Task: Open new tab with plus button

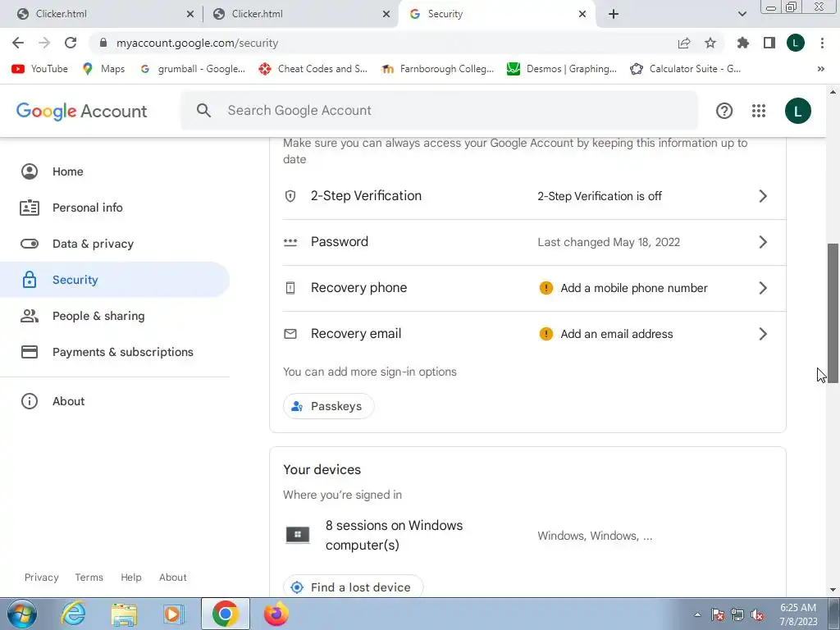Action: (x=614, y=14)
